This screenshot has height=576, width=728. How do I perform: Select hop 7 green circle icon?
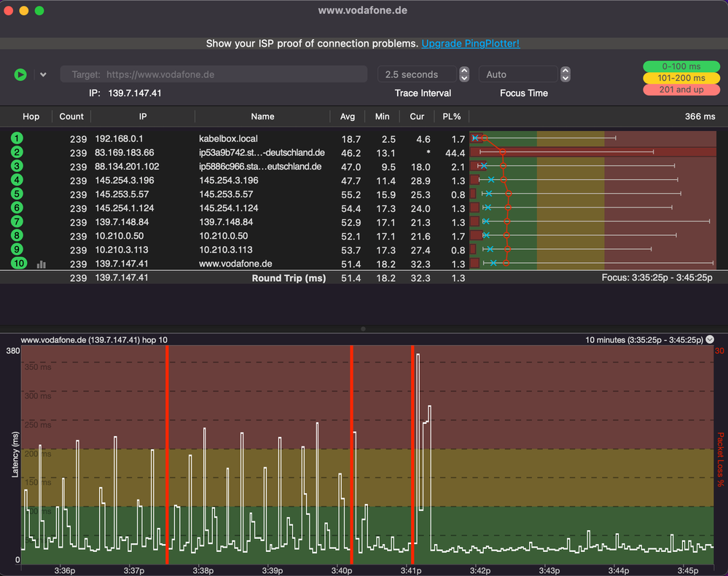coord(17,221)
